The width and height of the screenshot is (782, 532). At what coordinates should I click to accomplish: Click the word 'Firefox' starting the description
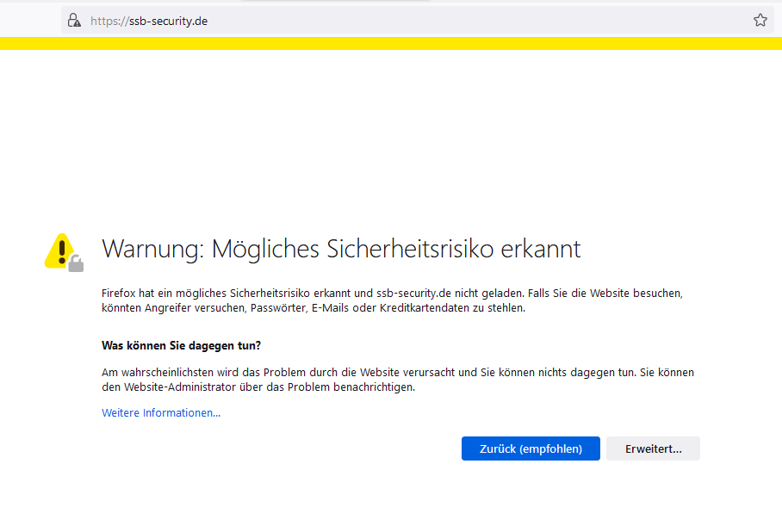tap(120, 294)
